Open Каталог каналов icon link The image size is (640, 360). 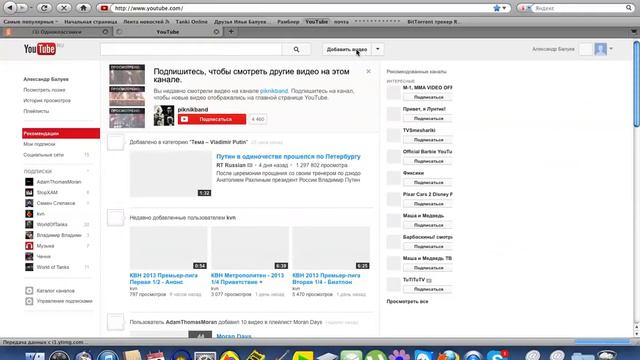[x=29, y=291]
